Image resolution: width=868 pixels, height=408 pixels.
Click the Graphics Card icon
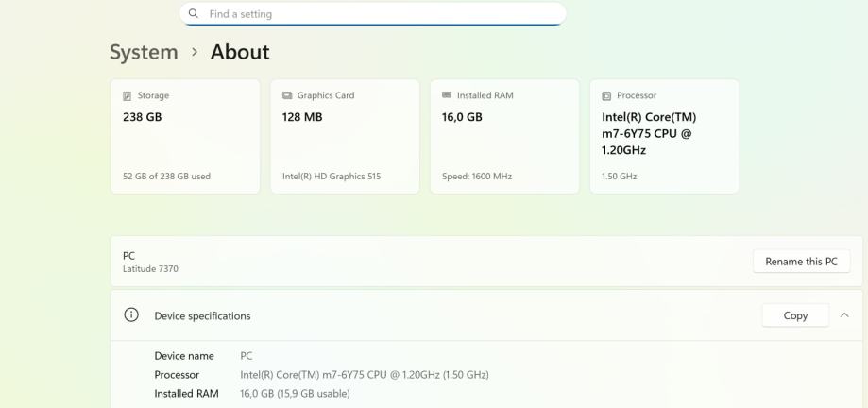click(x=287, y=95)
